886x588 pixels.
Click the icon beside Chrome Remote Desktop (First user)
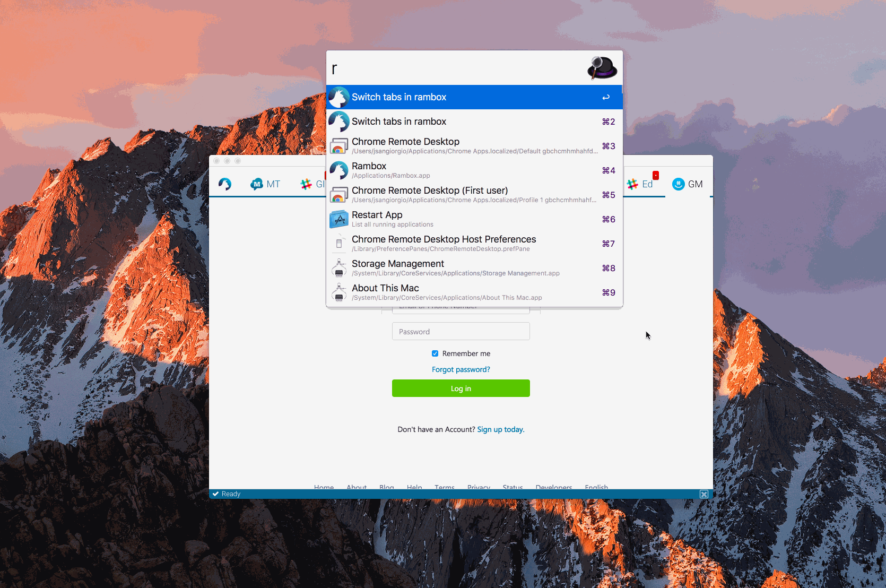tap(339, 195)
